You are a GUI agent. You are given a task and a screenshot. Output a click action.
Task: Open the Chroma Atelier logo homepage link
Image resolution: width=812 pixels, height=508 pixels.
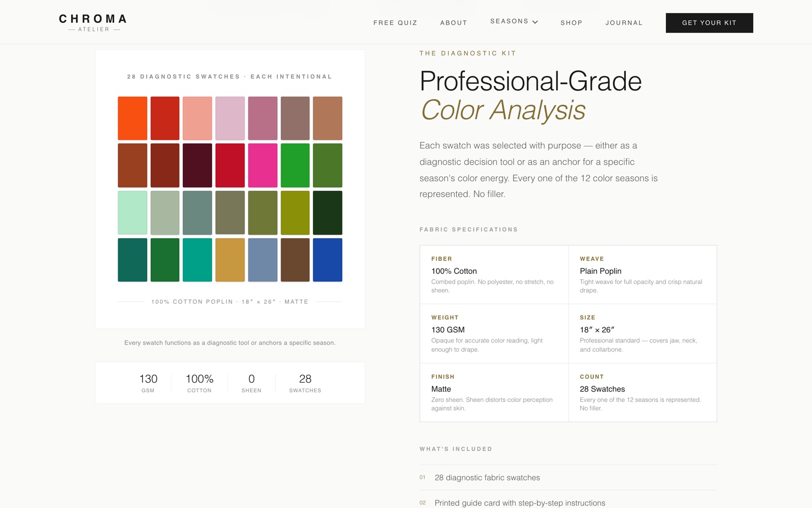click(x=93, y=23)
